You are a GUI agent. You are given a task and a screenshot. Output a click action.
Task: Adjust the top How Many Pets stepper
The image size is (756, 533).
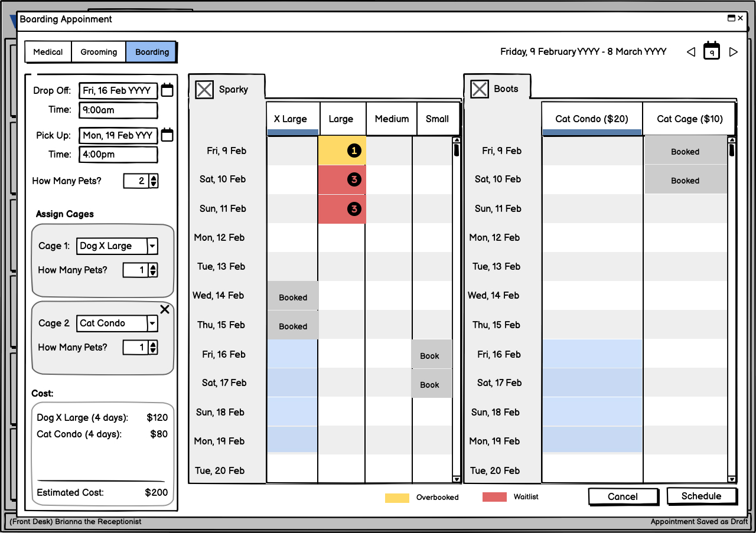point(154,181)
